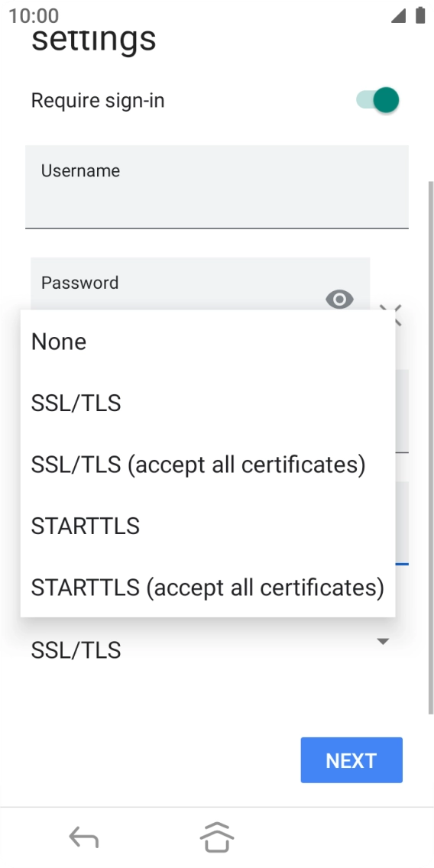Tap the signal strength status icon

tap(398, 16)
